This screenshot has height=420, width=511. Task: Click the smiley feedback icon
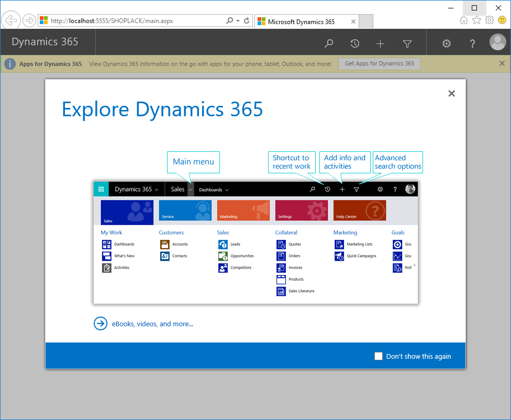click(502, 20)
